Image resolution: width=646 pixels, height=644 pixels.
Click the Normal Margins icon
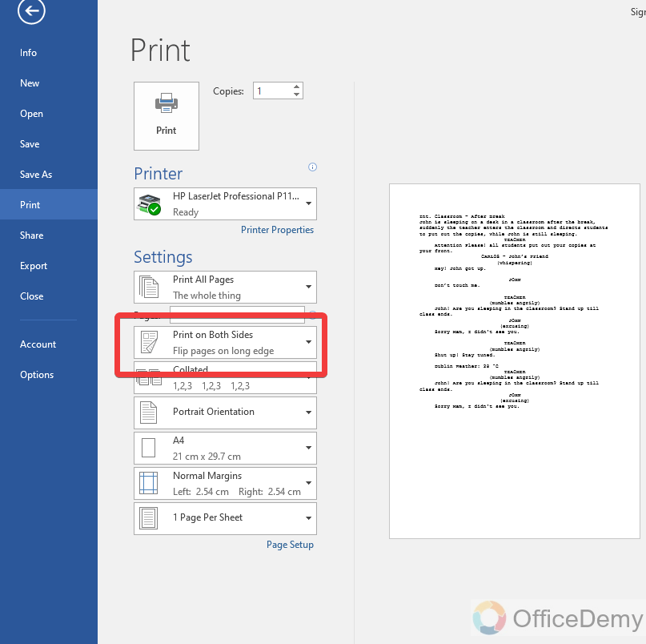click(x=148, y=482)
